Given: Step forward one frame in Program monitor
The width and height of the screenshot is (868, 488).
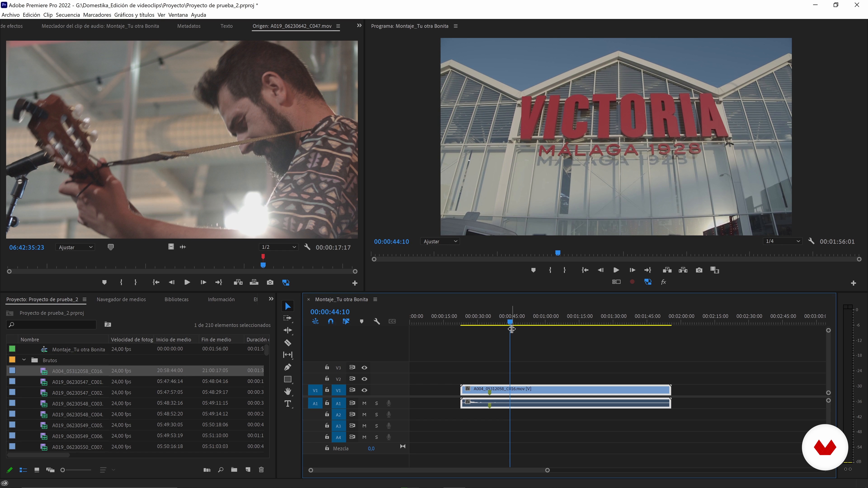Looking at the screenshot, I should [x=632, y=270].
